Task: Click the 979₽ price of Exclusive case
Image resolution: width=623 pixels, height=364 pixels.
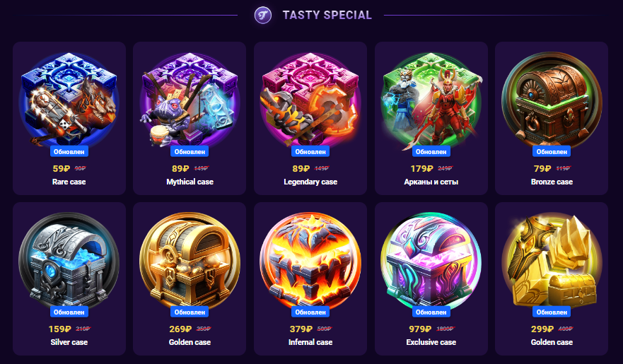Action: pyautogui.click(x=420, y=329)
